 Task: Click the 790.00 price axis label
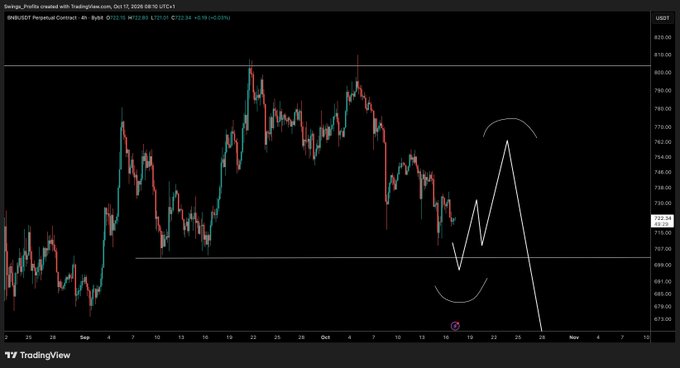point(662,91)
